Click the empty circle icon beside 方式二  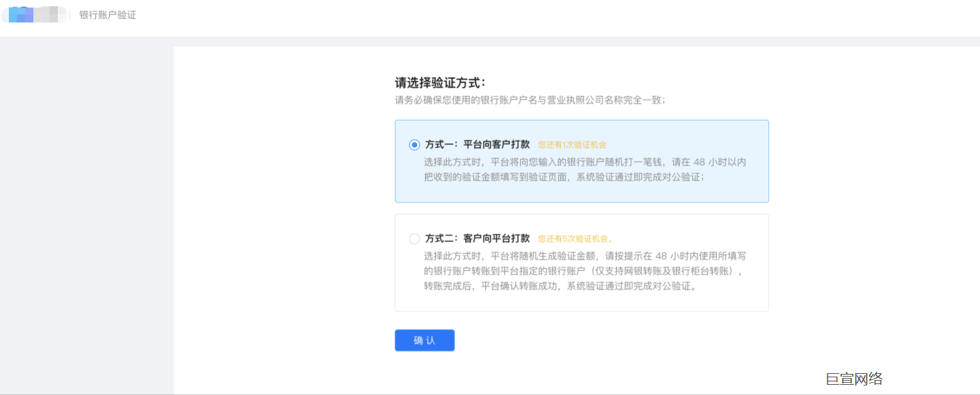click(x=413, y=238)
